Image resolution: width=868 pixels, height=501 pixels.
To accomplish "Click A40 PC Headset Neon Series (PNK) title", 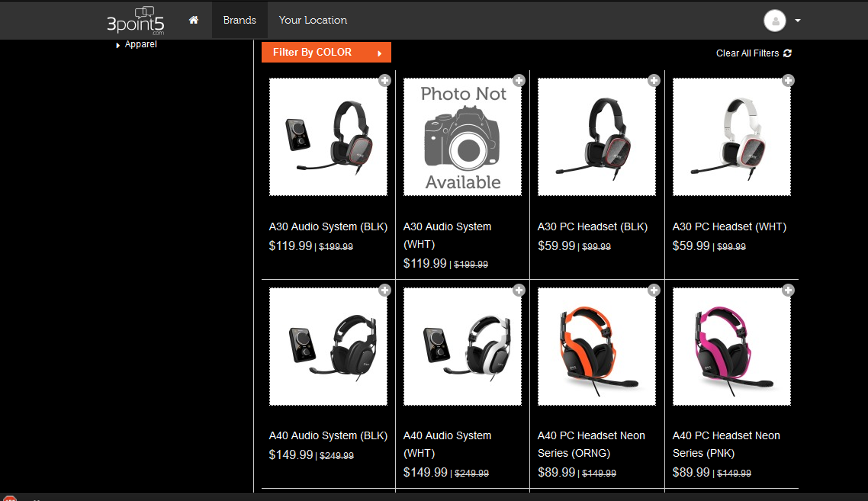I will [726, 445].
